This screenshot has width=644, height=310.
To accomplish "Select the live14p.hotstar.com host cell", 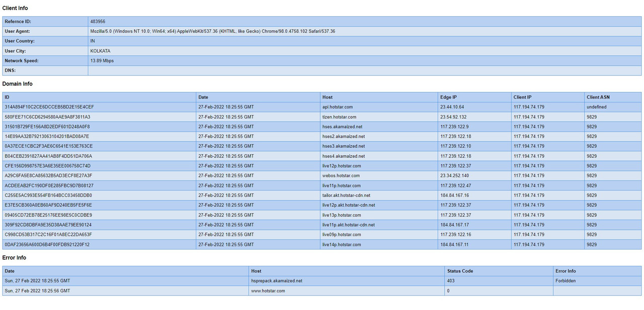I will (342, 245).
